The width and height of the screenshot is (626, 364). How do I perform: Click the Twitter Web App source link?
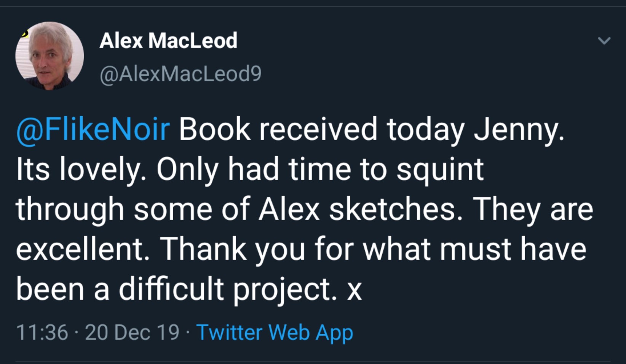275,332
